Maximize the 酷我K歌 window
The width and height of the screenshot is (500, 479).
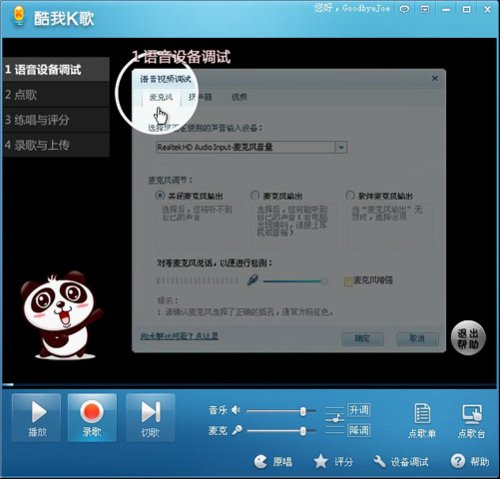[x=467, y=9]
